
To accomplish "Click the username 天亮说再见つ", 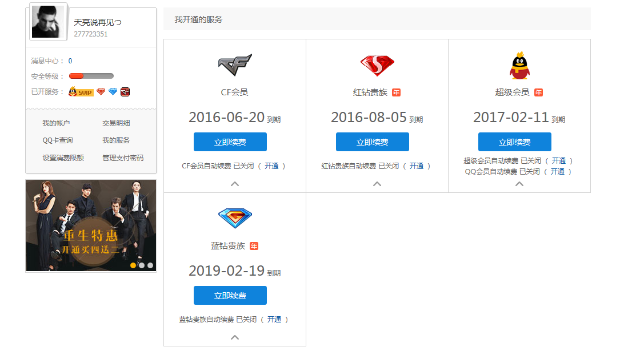I will [x=98, y=22].
